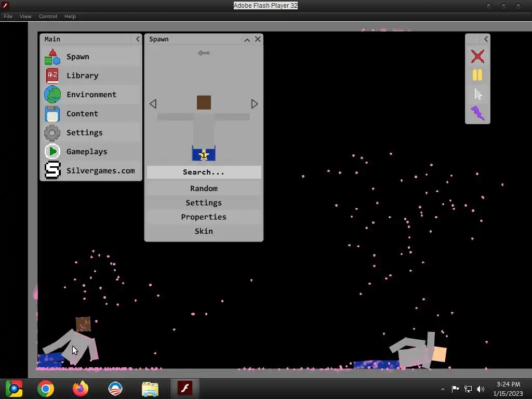Collapse the Main panel with its chevron
Image resolution: width=532 pixels, height=399 pixels.
click(x=137, y=39)
